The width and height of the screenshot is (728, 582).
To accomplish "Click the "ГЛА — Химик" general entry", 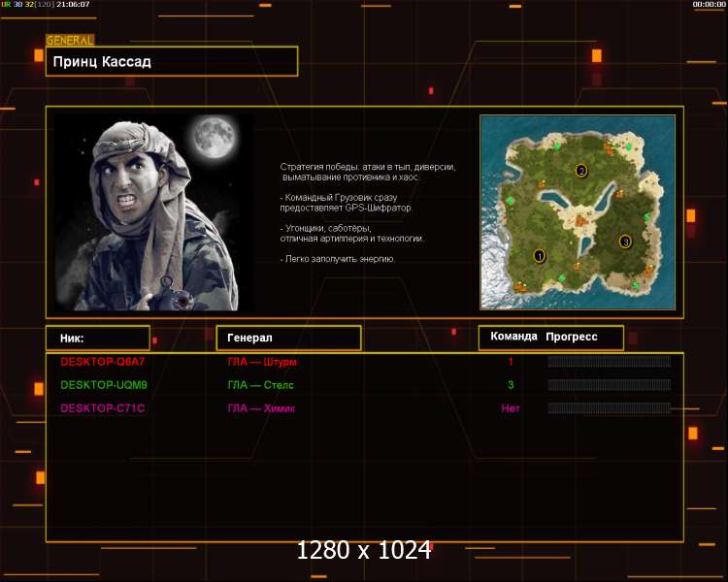I will coord(261,408).
